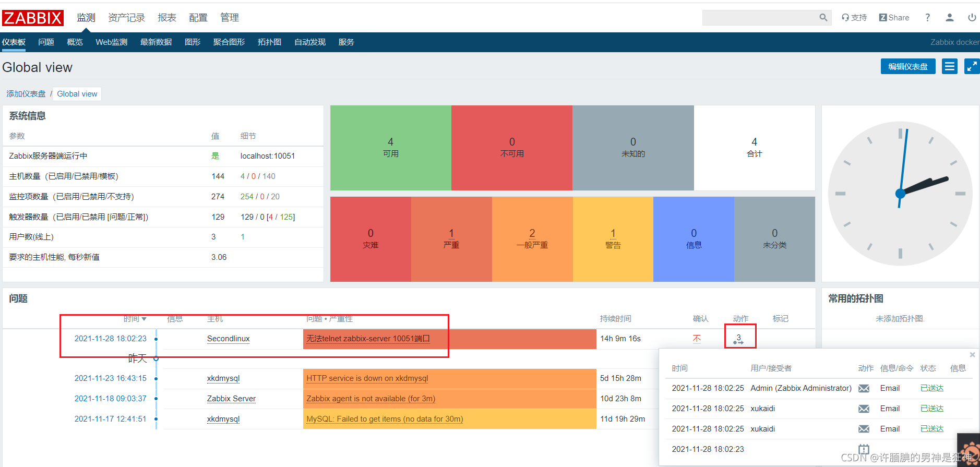Open xkdmysql host in HTTP service row

pyautogui.click(x=223, y=378)
